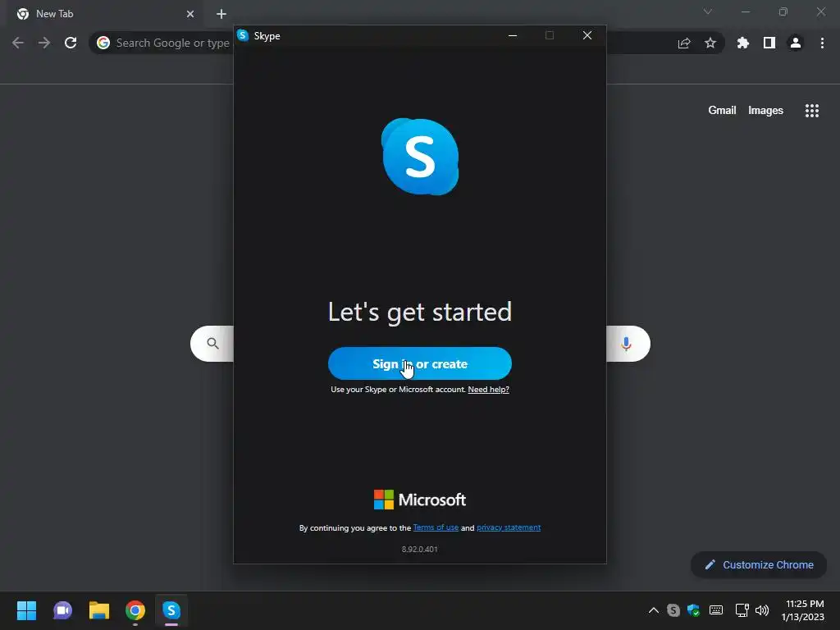The image size is (840, 630).
Task: Open Chrome three-dot menu
Action: 822,43
